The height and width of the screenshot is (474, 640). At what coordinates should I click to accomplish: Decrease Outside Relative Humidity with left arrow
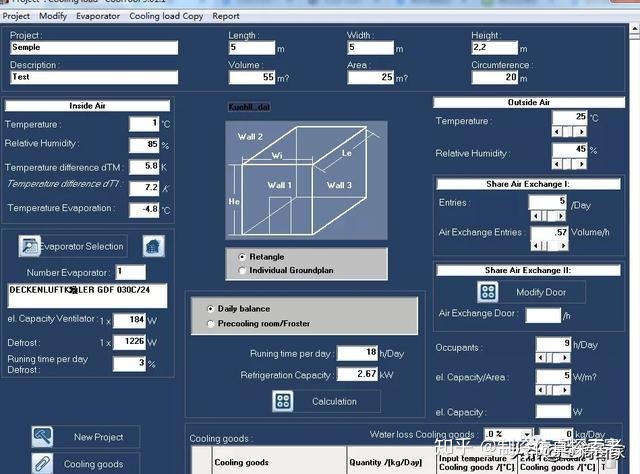558,164
